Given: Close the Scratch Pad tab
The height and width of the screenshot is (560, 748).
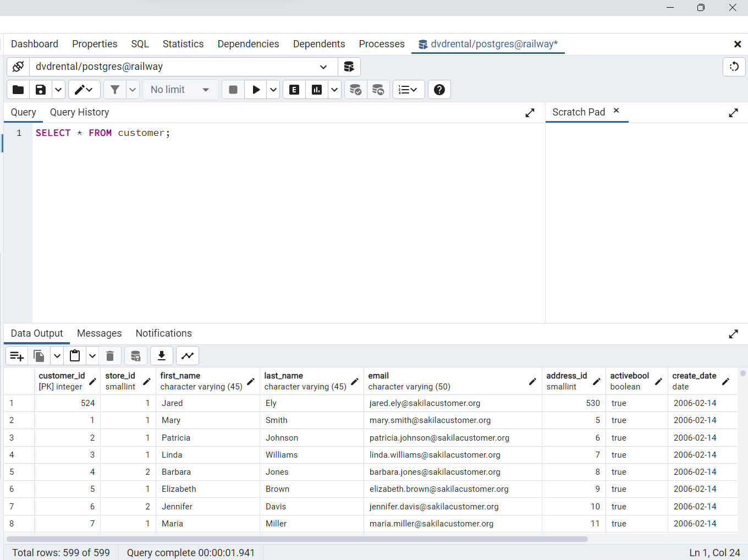Looking at the screenshot, I should tap(617, 111).
